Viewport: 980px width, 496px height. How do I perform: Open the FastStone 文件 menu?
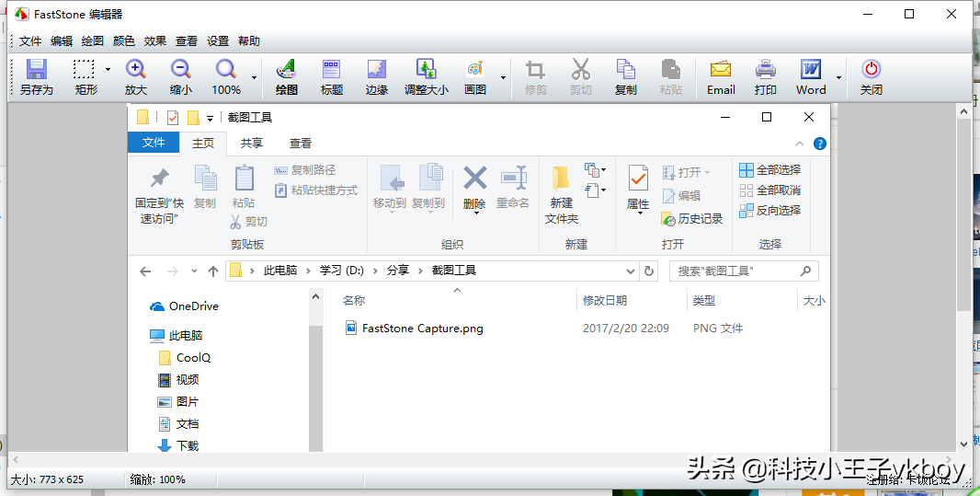[30, 41]
